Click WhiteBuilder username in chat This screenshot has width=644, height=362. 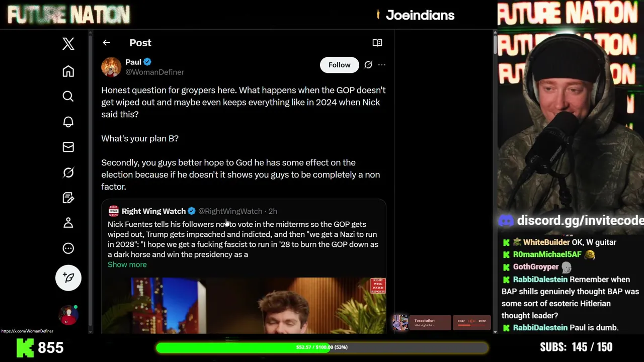pyautogui.click(x=547, y=242)
